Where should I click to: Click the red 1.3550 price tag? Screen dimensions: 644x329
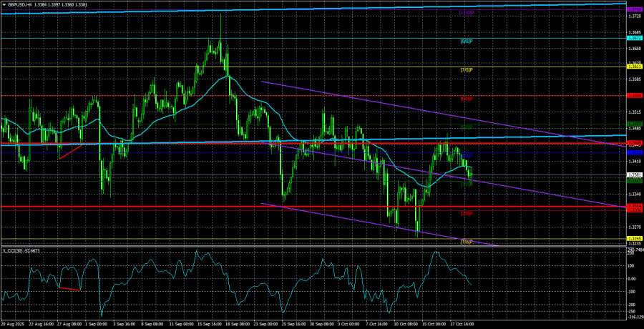tap(633, 95)
